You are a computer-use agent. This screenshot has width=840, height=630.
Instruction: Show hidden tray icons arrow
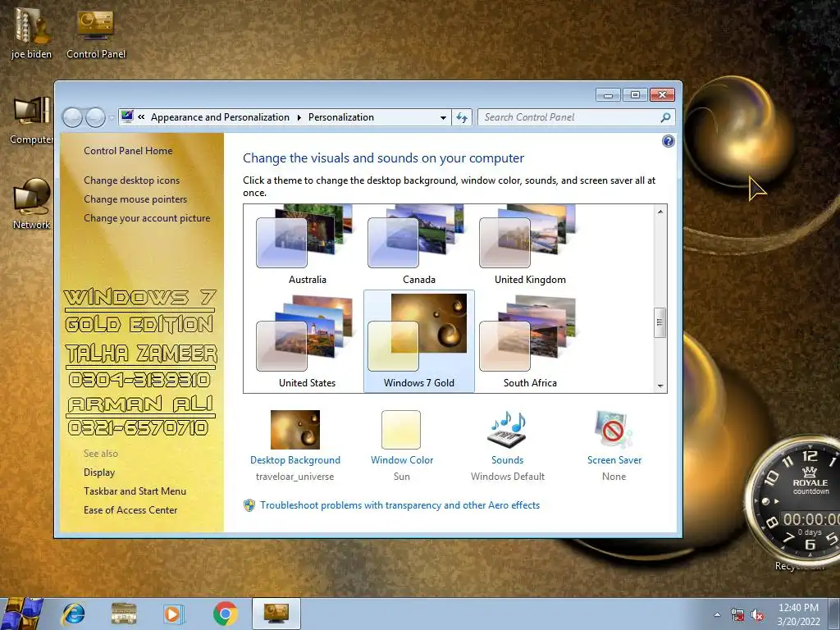click(x=717, y=614)
